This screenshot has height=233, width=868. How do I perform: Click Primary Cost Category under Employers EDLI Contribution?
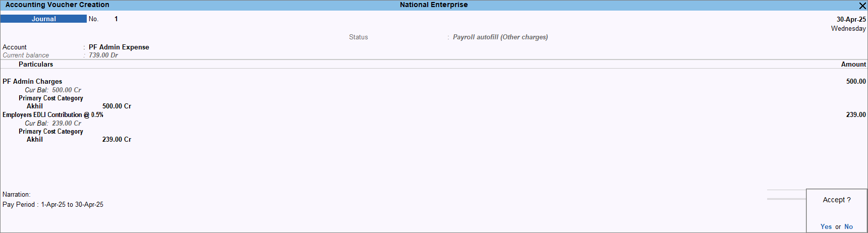click(x=51, y=131)
